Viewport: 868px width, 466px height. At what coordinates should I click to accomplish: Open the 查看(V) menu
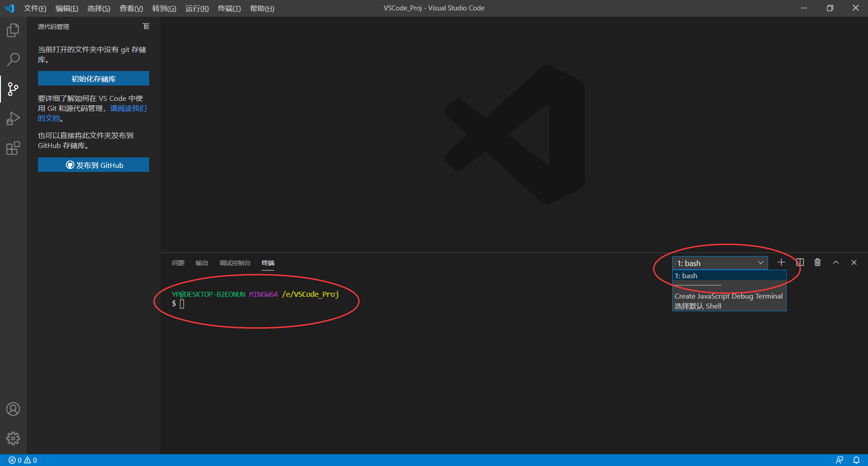click(x=131, y=8)
